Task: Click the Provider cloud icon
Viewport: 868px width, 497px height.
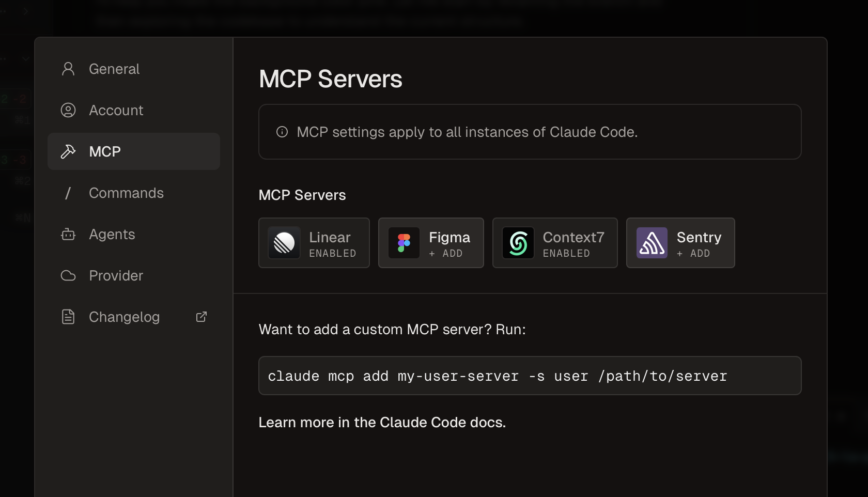Action: [68, 275]
